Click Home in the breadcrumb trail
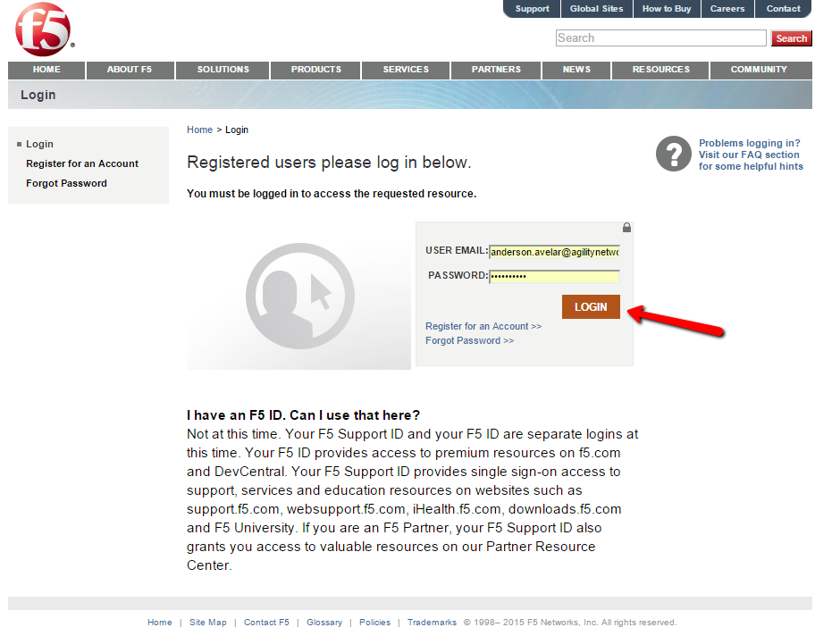The height and width of the screenshot is (644, 815). (199, 130)
